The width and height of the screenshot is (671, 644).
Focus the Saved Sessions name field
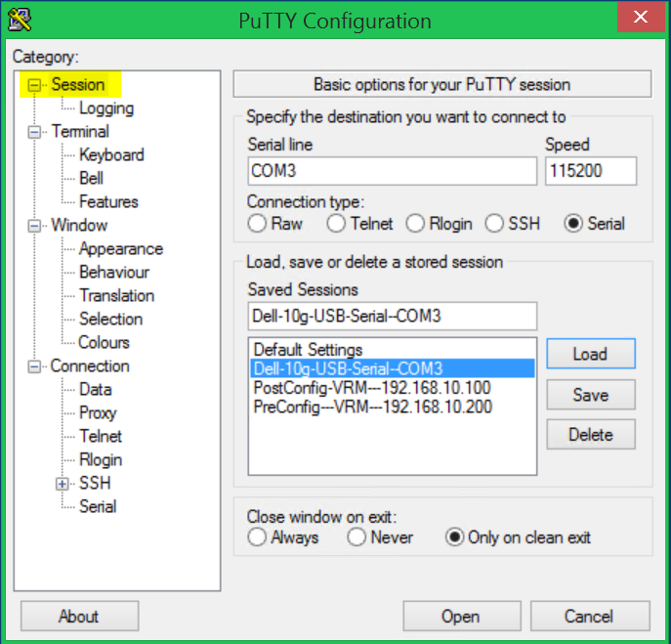pos(392,316)
